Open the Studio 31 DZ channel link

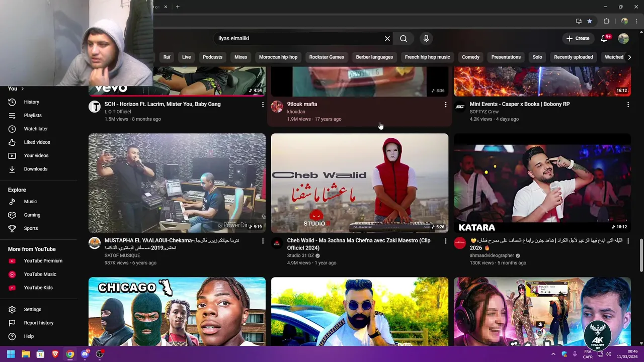[300, 255]
